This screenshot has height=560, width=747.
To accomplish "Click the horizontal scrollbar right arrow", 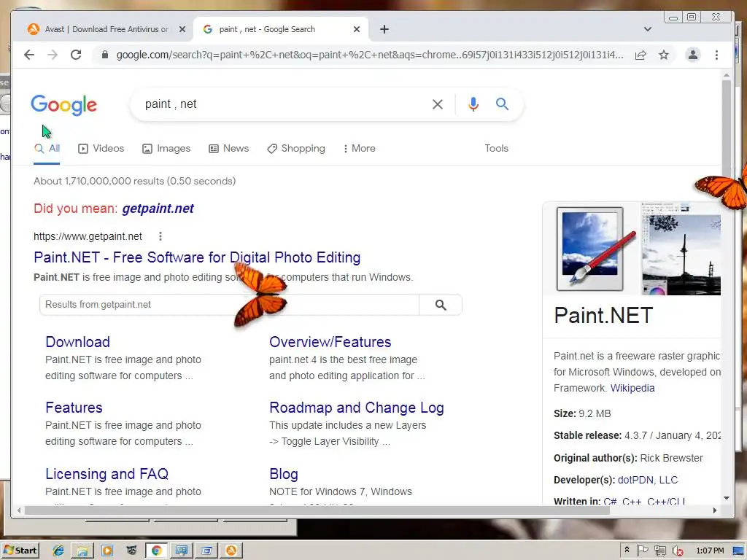I will coord(715,510).
